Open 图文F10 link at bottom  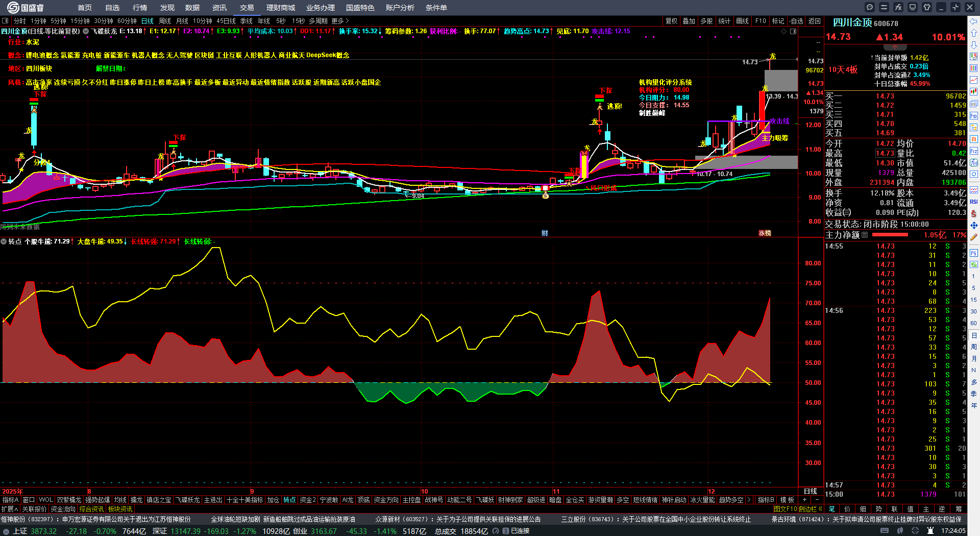click(x=785, y=509)
